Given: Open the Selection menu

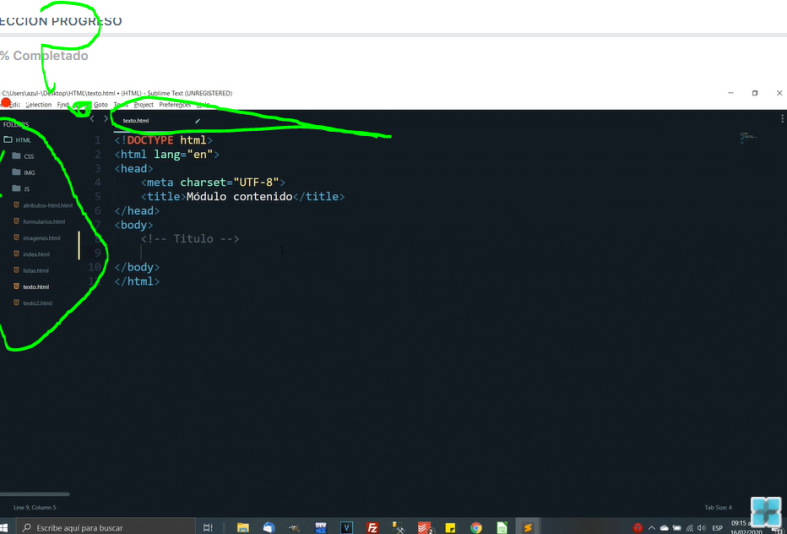Looking at the screenshot, I should [38, 104].
